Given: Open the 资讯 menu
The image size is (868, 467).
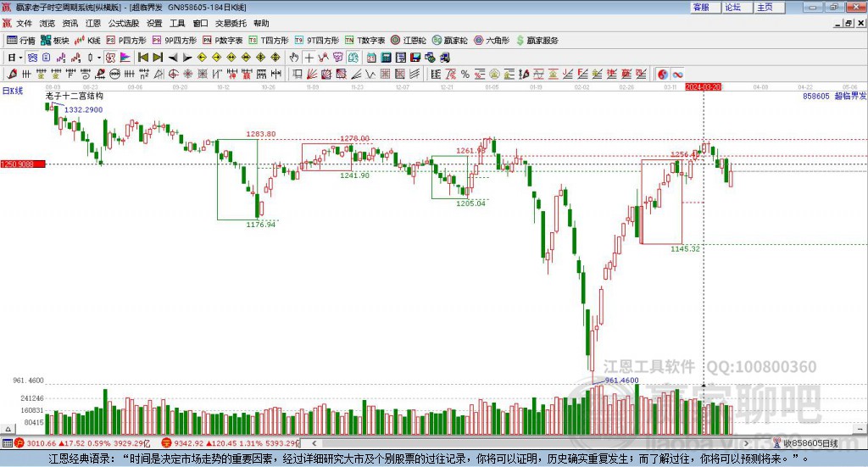Looking at the screenshot, I should click(70, 23).
